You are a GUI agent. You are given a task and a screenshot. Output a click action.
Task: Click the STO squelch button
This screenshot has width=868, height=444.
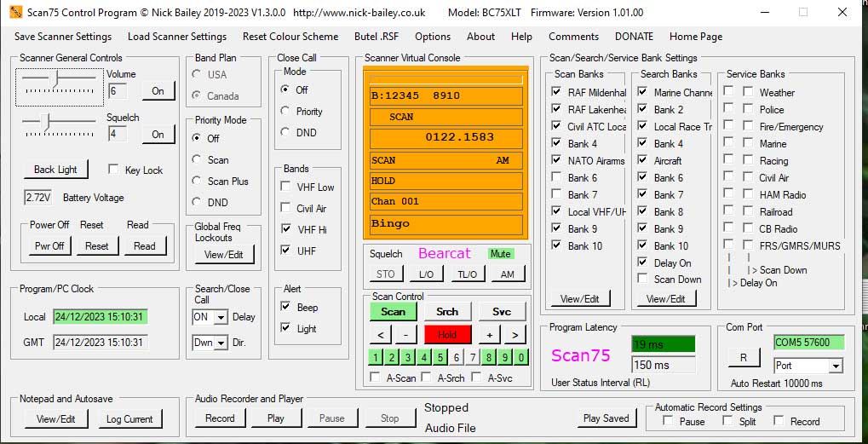(385, 274)
